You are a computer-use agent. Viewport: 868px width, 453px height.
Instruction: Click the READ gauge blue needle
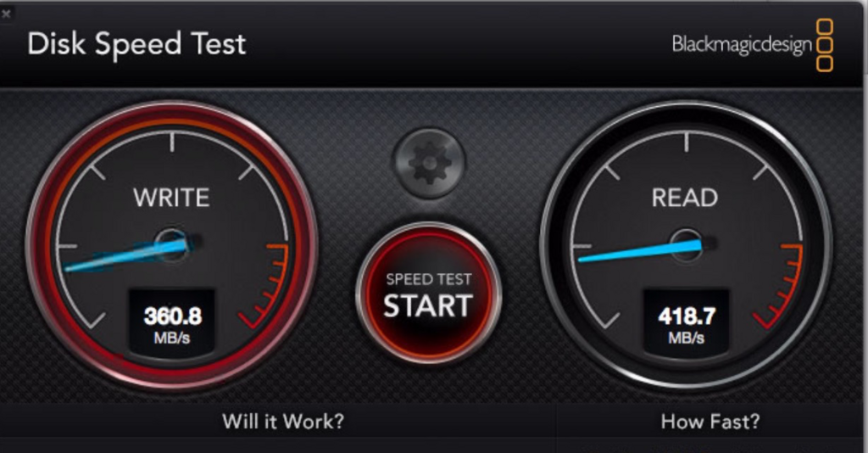click(640, 251)
